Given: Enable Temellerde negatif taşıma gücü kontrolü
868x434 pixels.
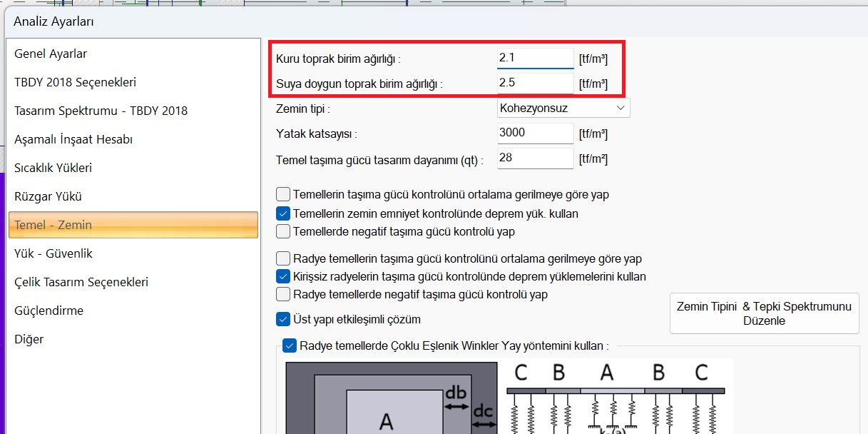Looking at the screenshot, I should pos(283,232).
